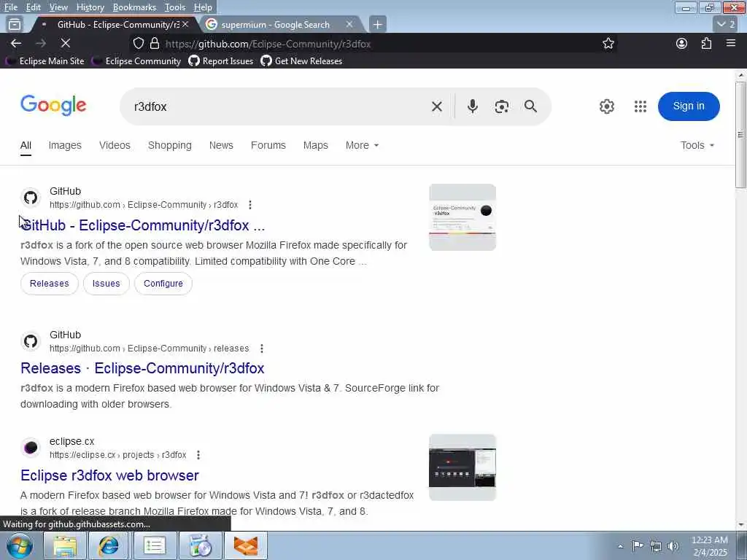The width and height of the screenshot is (747, 560).
Task: Click the Sign in button
Action: point(689,106)
